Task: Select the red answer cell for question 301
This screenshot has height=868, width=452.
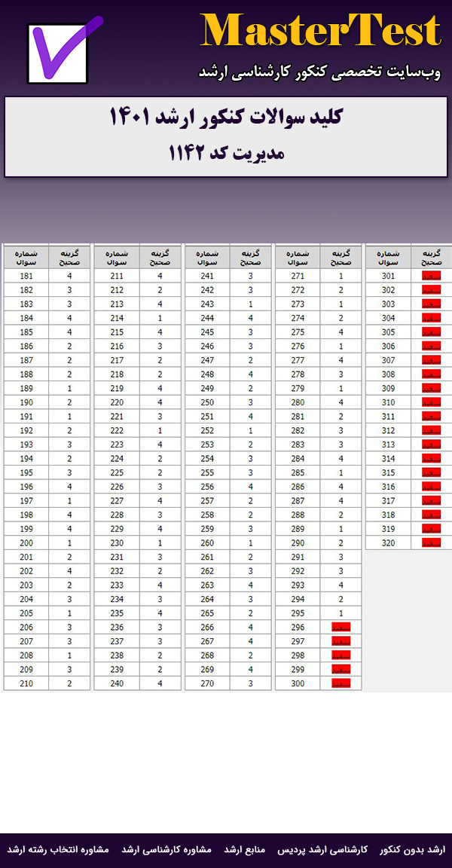Action: (x=431, y=276)
